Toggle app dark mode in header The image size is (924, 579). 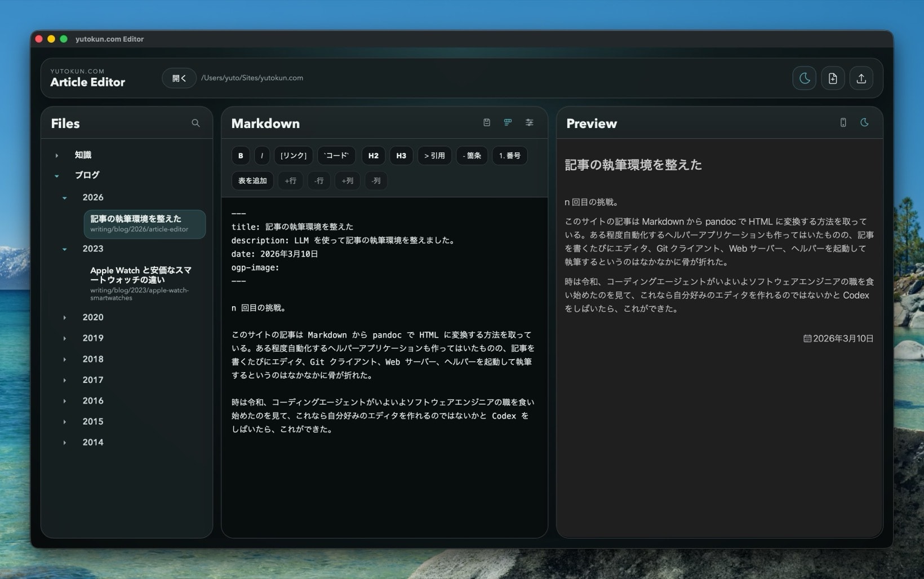(x=805, y=78)
